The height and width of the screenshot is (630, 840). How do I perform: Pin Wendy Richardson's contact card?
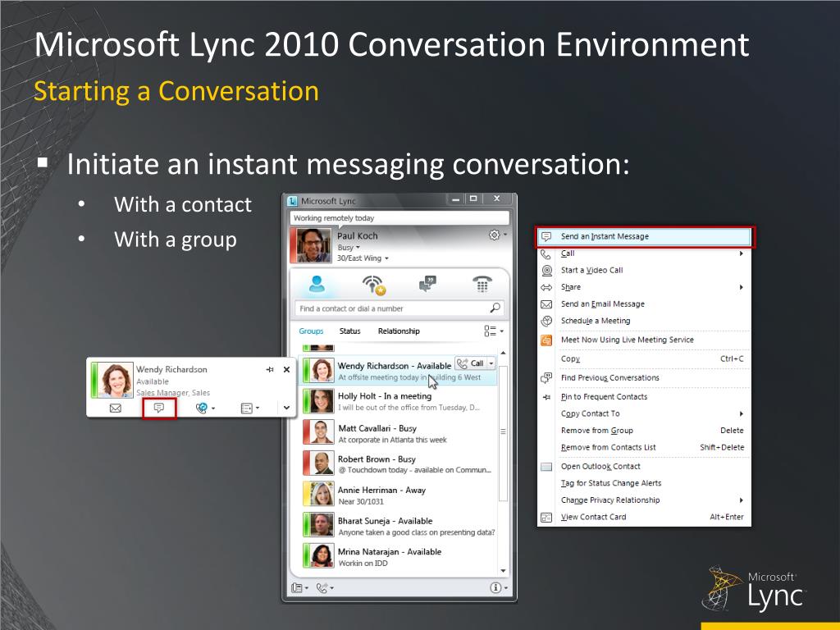[270, 370]
